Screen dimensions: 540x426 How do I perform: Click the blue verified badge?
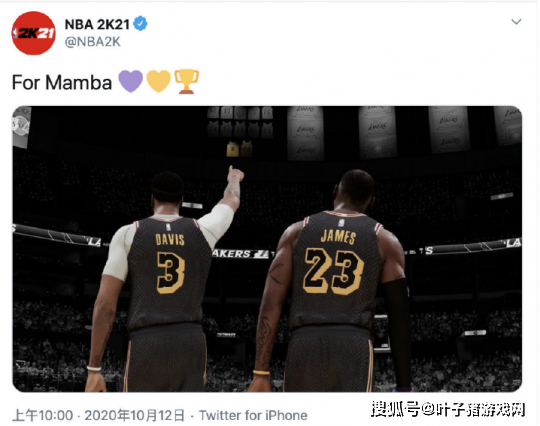(x=141, y=24)
